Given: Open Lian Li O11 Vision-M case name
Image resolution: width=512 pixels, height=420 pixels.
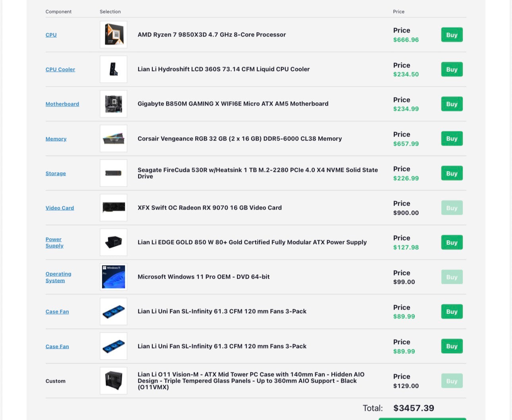Looking at the screenshot, I should [x=251, y=381].
